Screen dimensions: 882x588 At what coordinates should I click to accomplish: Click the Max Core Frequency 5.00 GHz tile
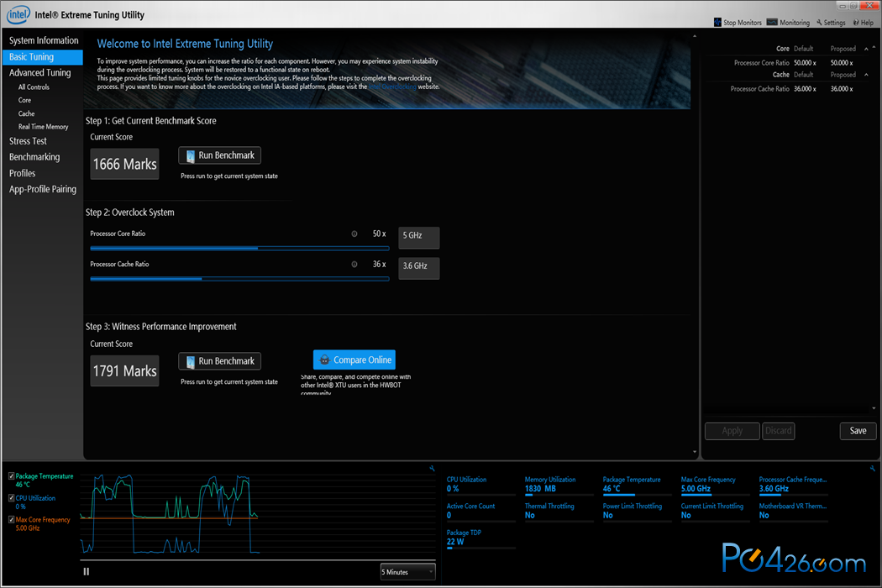point(715,485)
